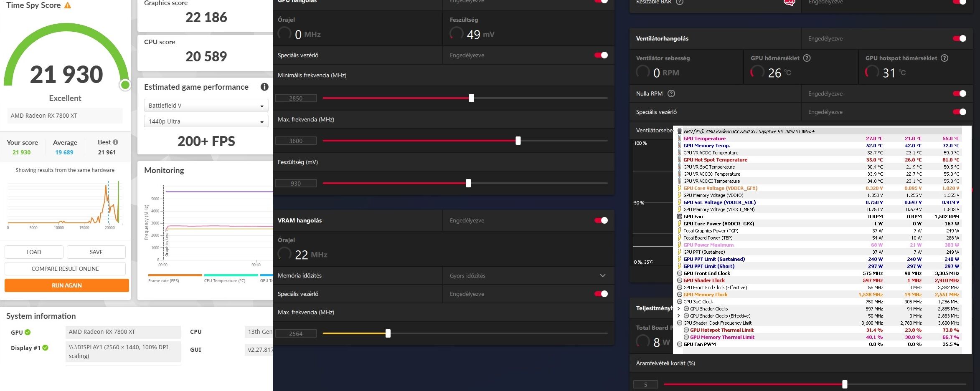Click the icon of GPU Hotspot Thermal Limit row
The height and width of the screenshot is (391, 980).
[686, 330]
